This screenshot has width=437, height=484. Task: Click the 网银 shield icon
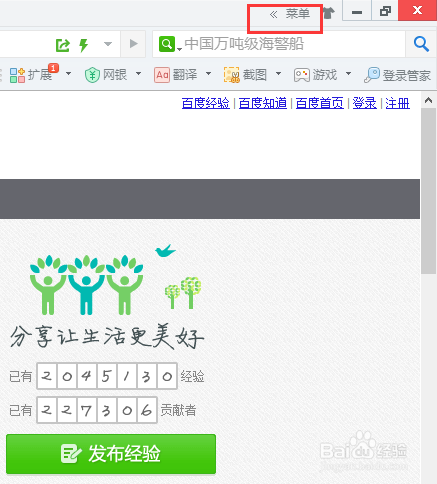coord(92,75)
